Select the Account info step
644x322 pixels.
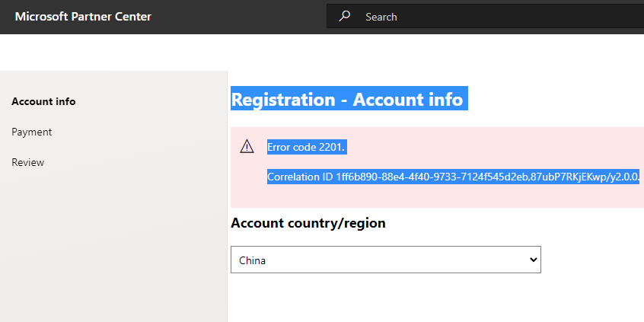coord(43,101)
